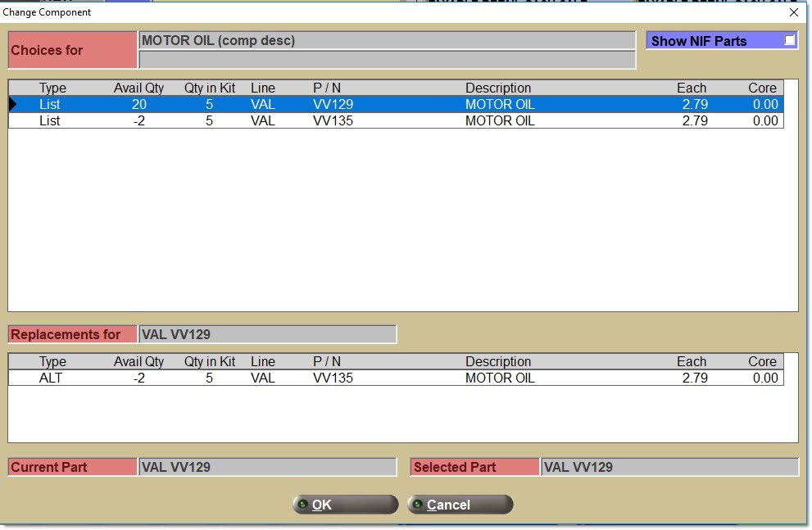Click the Replacements for VAL VV129 field
Viewport: 812px width, 530px height.
(x=267, y=334)
